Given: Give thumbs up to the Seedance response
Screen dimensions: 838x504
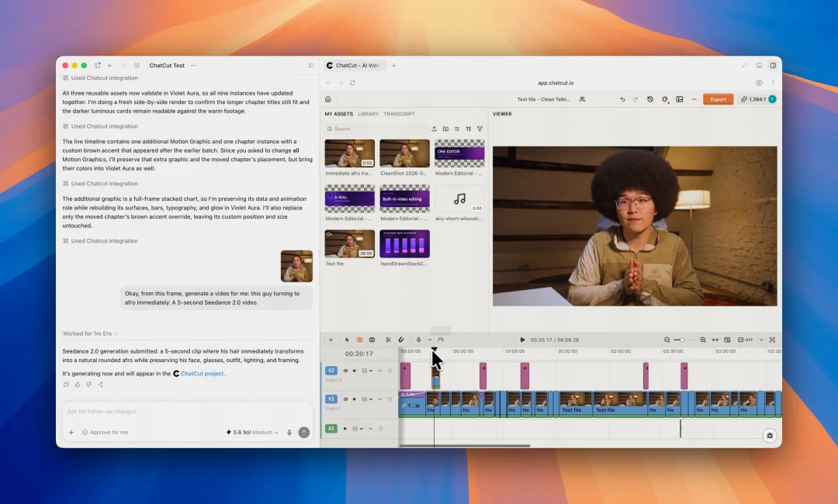Looking at the screenshot, I should point(78,385).
